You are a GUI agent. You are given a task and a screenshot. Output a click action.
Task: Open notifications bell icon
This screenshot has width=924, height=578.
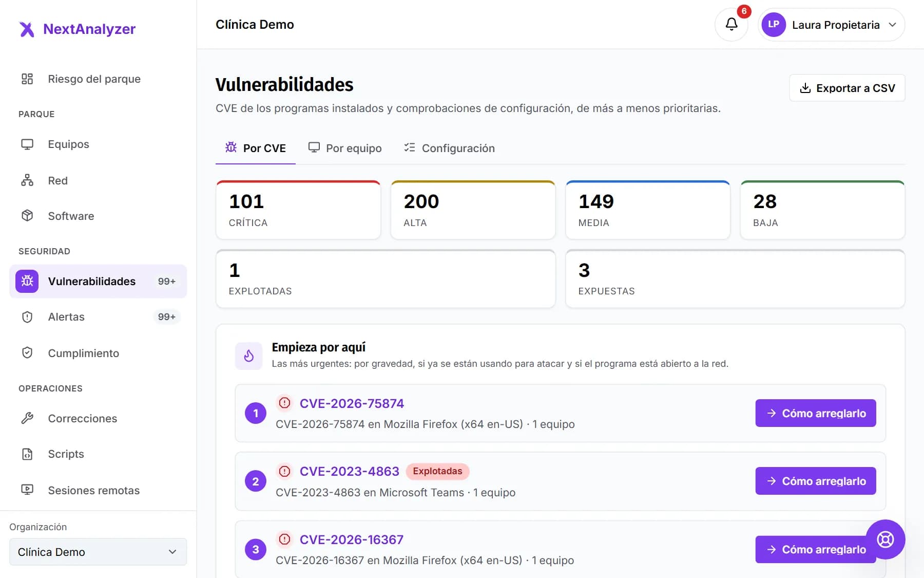tap(731, 24)
